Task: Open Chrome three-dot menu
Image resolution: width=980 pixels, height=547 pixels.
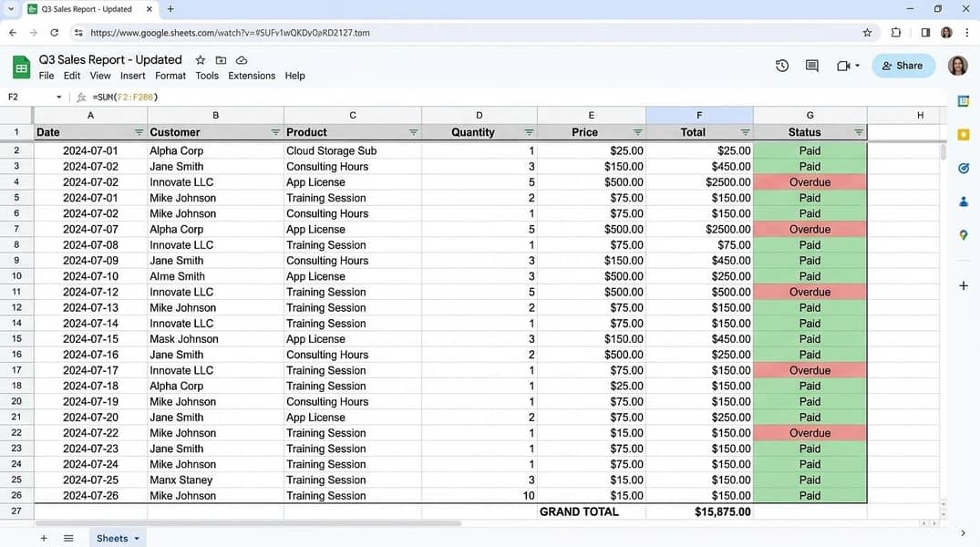Action: click(967, 33)
